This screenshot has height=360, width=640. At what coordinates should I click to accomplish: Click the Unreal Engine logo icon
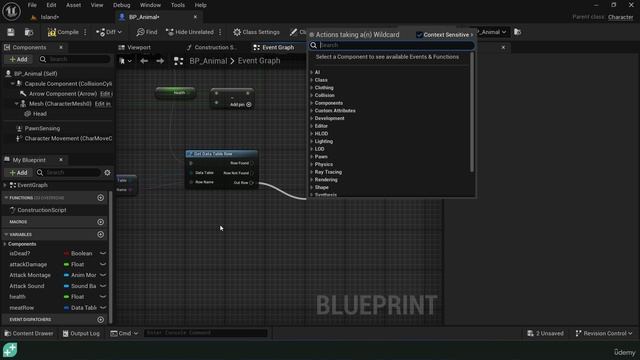[11, 11]
